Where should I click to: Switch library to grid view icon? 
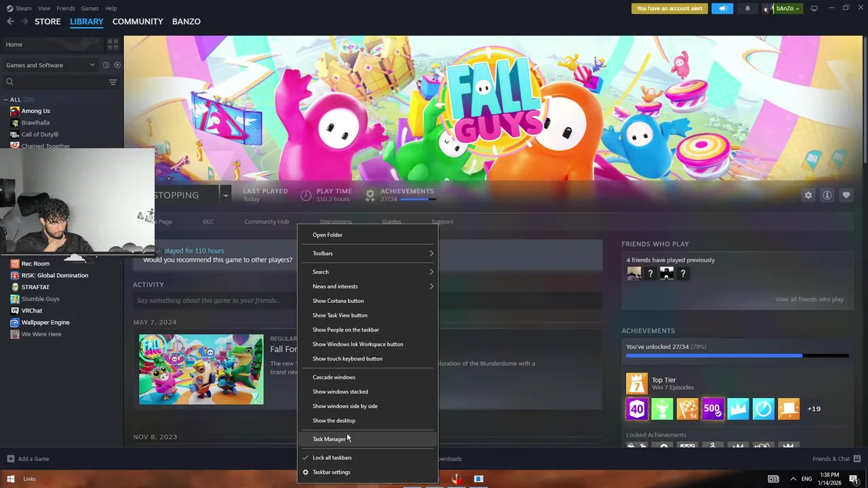pyautogui.click(x=113, y=44)
